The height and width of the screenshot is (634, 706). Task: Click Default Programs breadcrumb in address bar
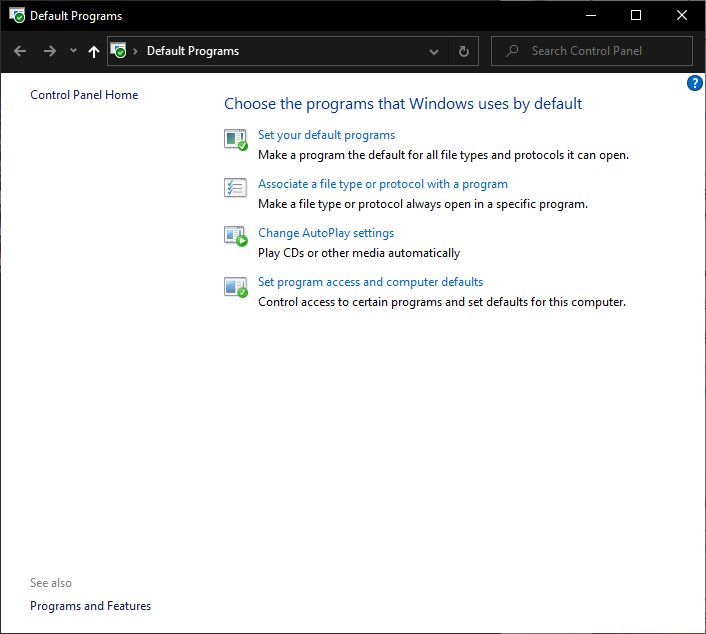tap(193, 51)
